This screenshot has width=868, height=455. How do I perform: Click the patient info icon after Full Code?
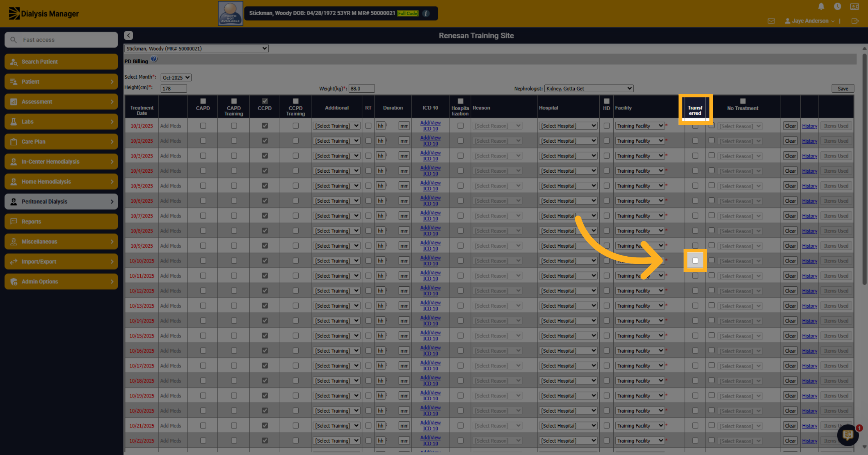click(x=426, y=13)
